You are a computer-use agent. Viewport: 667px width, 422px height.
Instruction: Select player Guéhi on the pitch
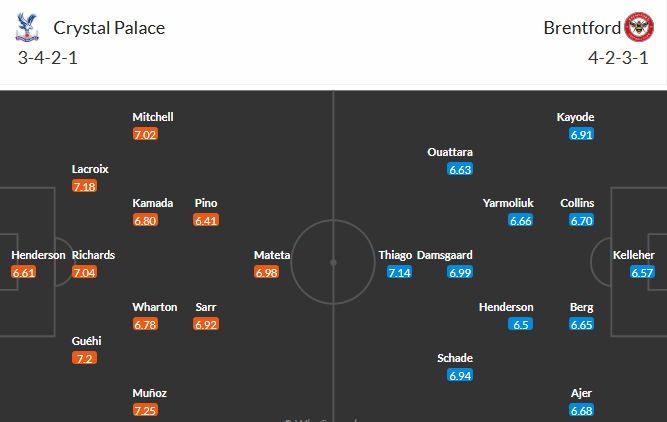coord(86,341)
